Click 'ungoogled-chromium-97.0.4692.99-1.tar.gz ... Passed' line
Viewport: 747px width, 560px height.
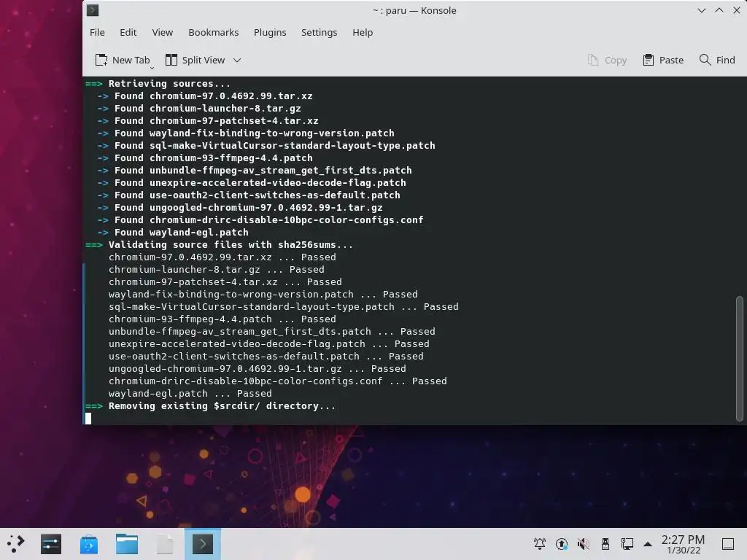point(258,368)
